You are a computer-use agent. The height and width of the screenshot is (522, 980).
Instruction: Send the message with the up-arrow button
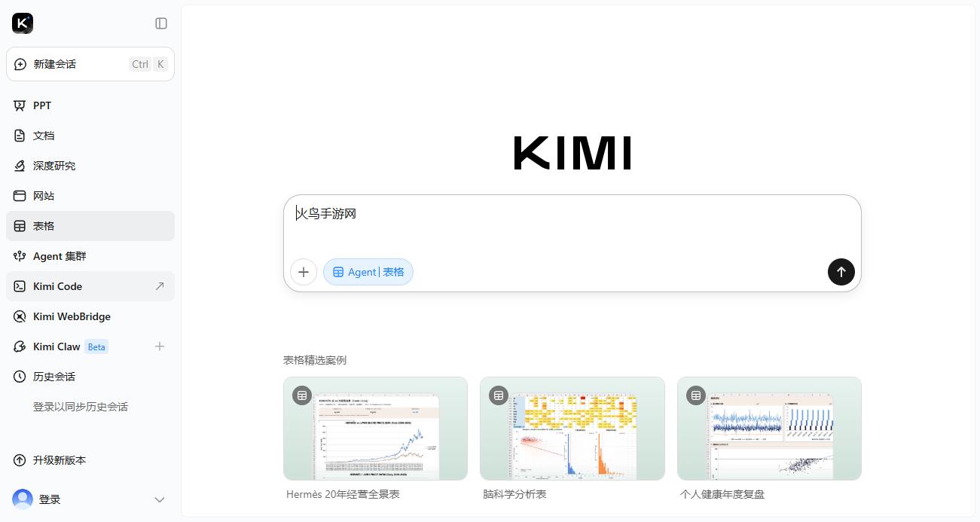pos(841,272)
